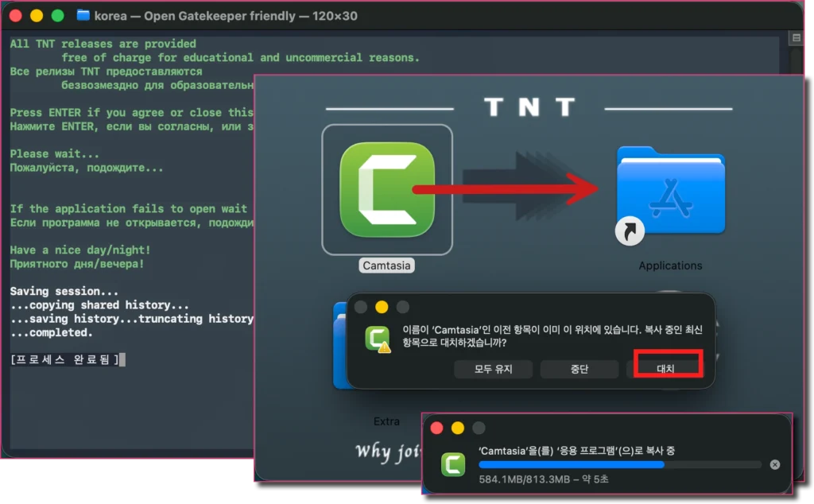
Task: Minimize the copy progress window
Action: [x=458, y=428]
